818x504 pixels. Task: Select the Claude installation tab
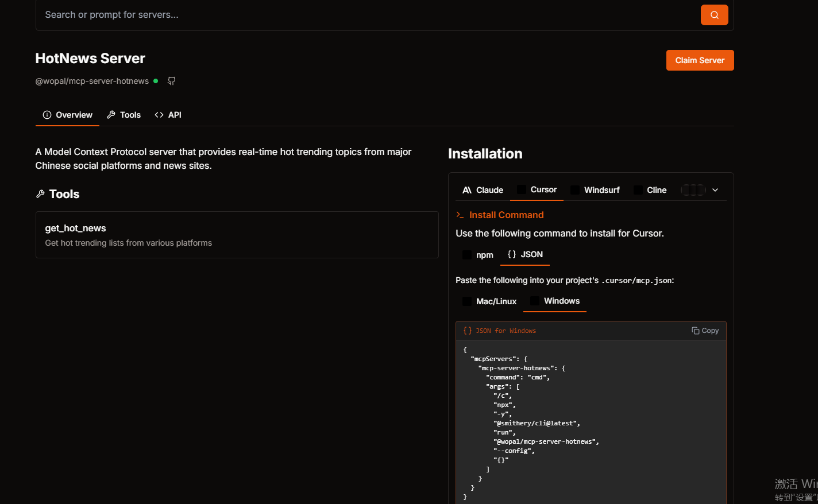tap(483, 190)
